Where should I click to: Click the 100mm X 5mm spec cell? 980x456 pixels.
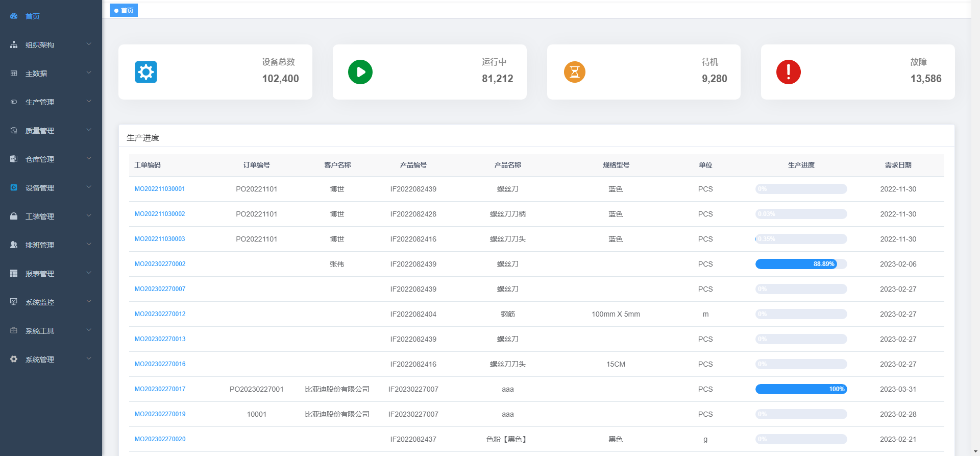[616, 314]
